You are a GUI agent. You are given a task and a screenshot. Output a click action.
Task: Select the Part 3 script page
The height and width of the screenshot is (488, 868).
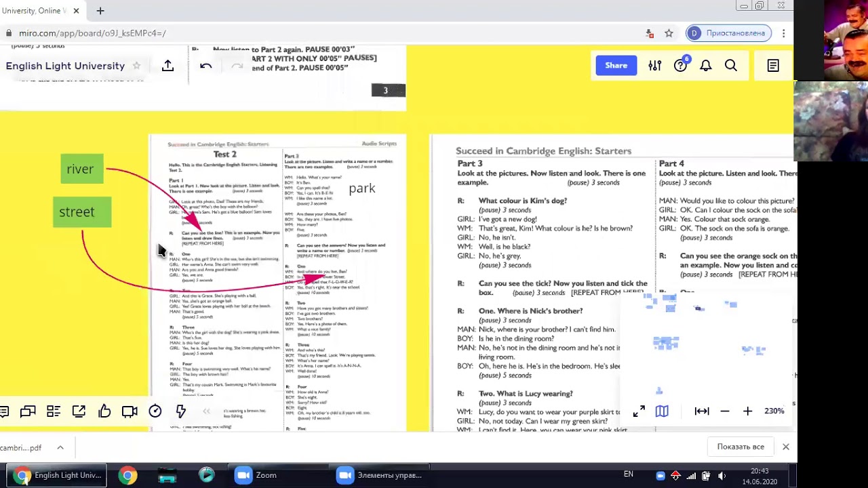pos(614,283)
